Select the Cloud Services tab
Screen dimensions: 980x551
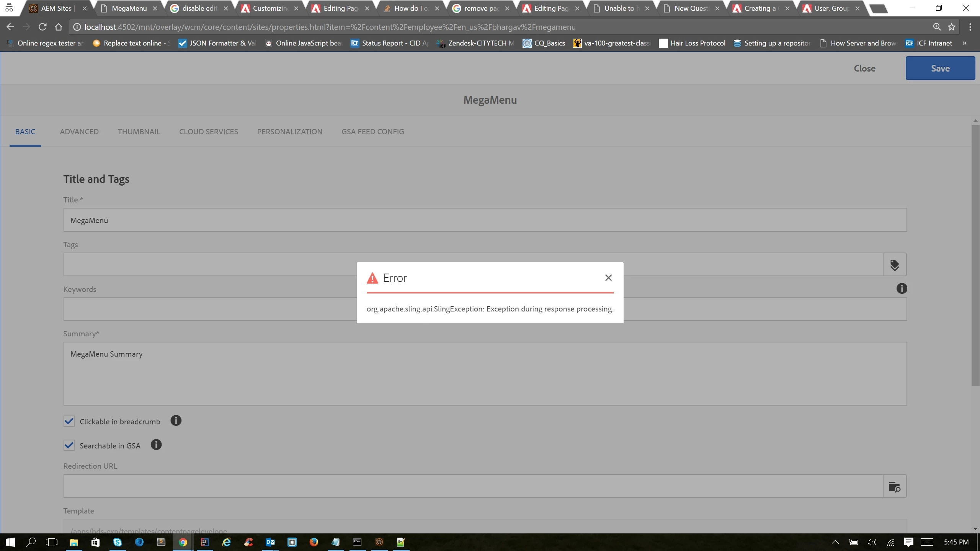pyautogui.click(x=209, y=132)
